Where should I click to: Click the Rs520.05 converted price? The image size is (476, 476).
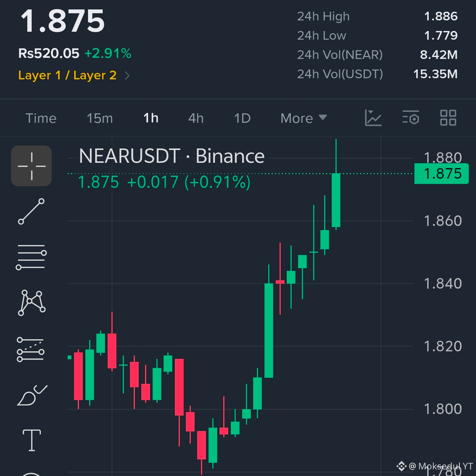coord(49,53)
